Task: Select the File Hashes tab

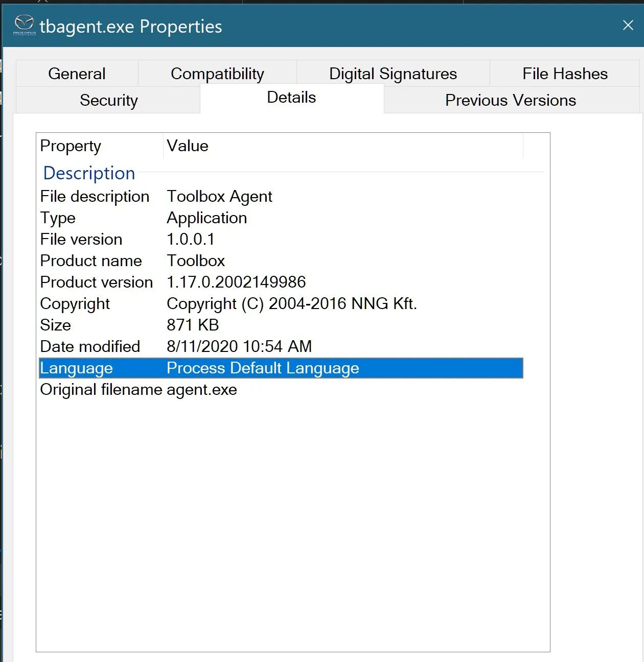Action: [565, 74]
